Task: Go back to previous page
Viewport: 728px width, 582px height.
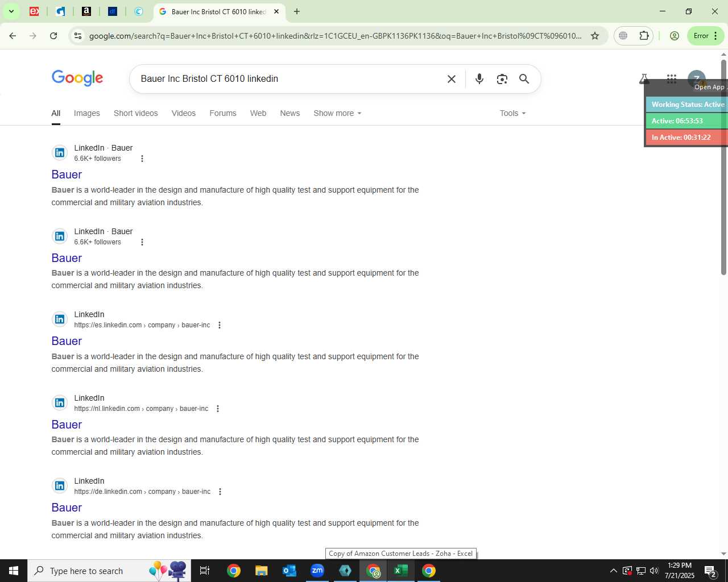Action: pyautogui.click(x=13, y=36)
